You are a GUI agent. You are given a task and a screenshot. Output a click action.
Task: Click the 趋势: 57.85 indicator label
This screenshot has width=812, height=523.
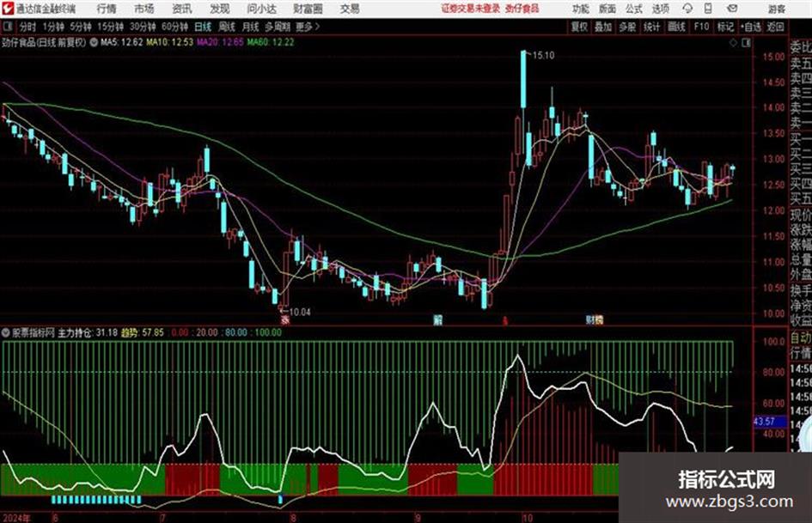tap(143, 332)
